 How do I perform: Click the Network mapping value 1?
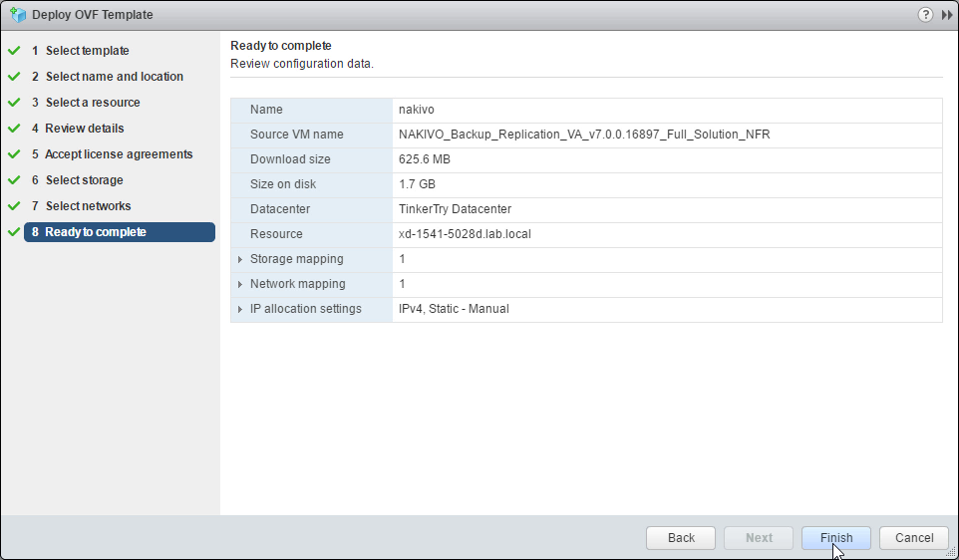pyautogui.click(x=402, y=284)
